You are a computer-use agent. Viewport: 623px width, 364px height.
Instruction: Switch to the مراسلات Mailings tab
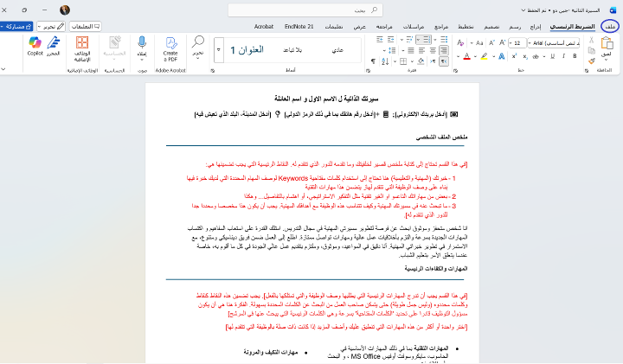414,27
